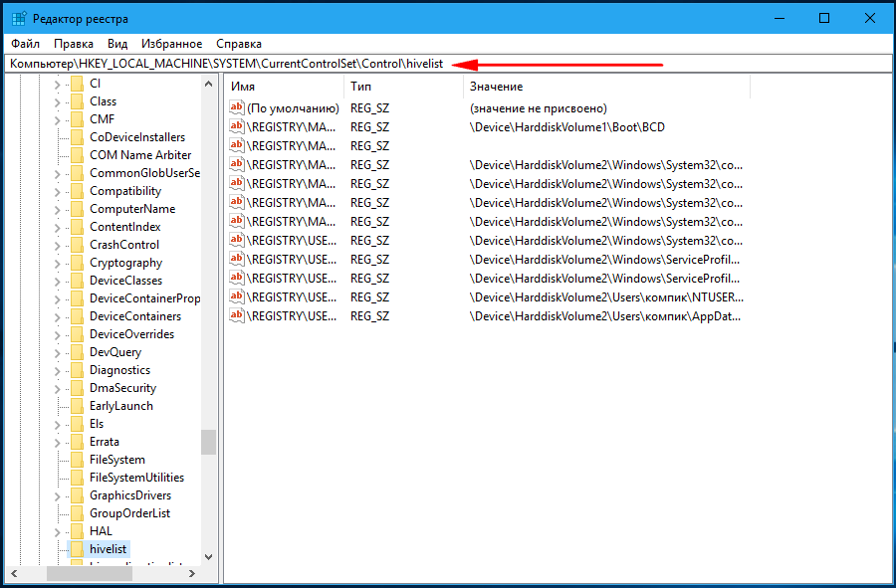This screenshot has height=588, width=896.
Task: Click the tree scroll-up arrow
Action: (x=209, y=84)
